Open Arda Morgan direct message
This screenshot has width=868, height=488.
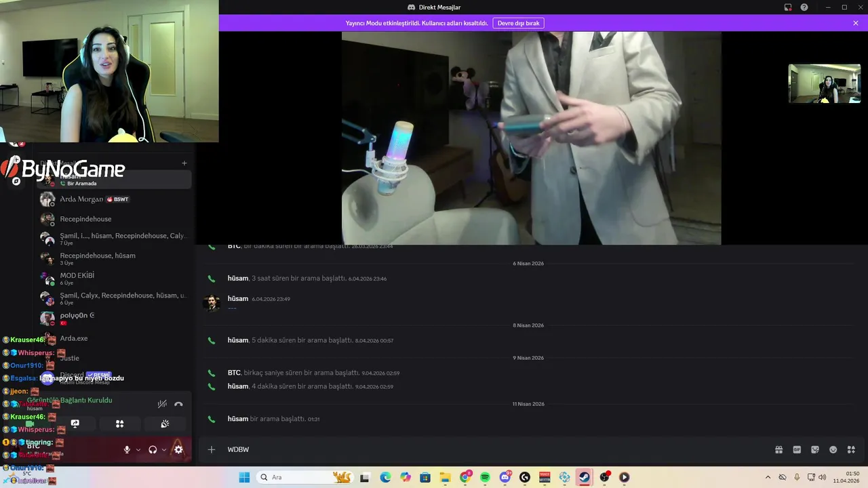click(x=114, y=199)
